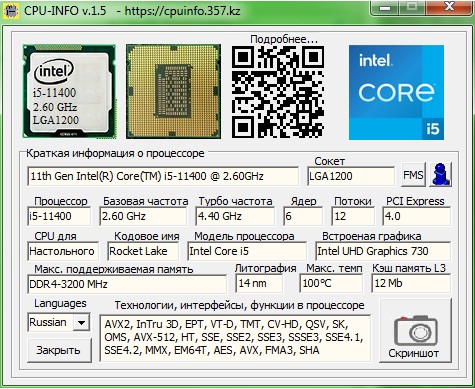
Task: Click the Краткая информация о процессоре heading
Action: point(115,153)
